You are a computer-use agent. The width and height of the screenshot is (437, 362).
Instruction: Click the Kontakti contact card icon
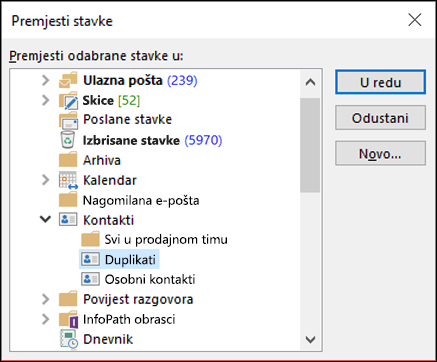(68, 220)
